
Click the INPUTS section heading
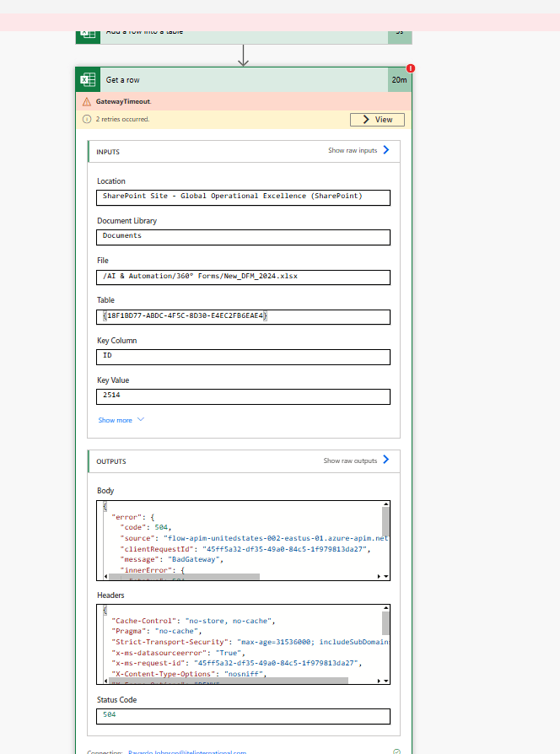[108, 152]
